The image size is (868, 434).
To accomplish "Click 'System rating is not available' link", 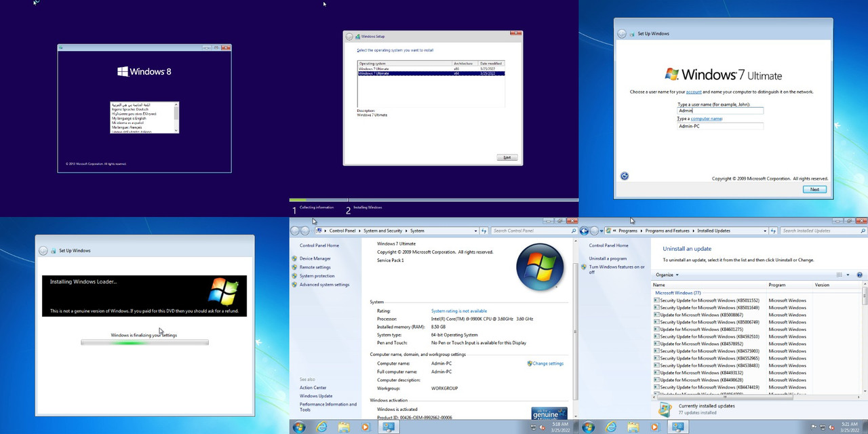I will point(459,311).
